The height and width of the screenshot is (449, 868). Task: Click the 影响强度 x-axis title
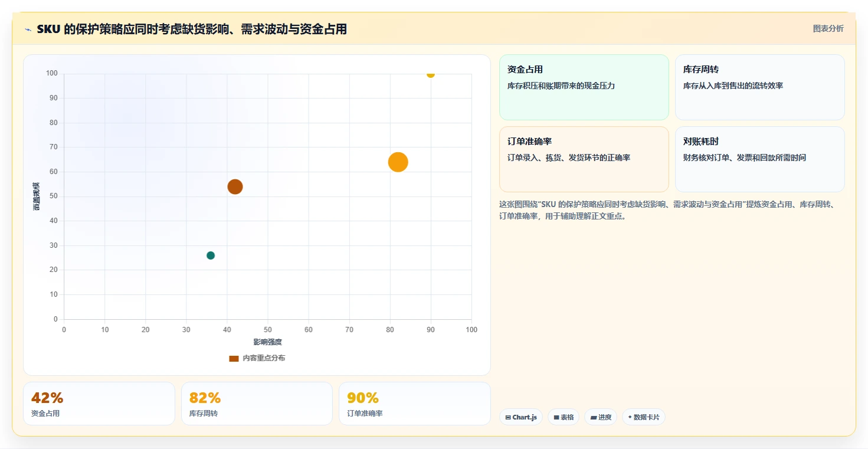(268, 342)
